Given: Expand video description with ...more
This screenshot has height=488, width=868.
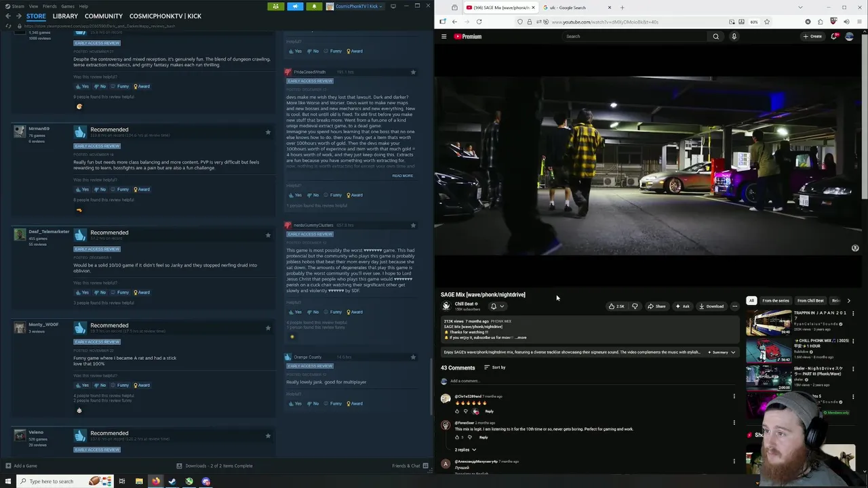Looking at the screenshot, I should (x=520, y=338).
